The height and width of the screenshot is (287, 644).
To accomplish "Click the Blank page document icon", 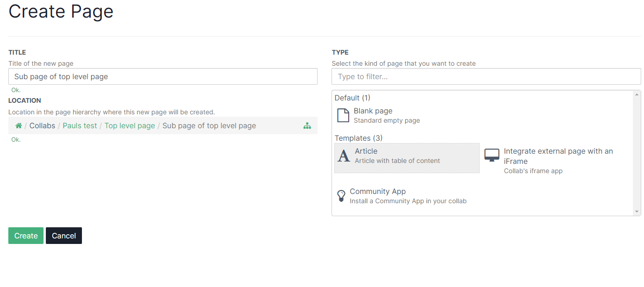I will click(343, 115).
